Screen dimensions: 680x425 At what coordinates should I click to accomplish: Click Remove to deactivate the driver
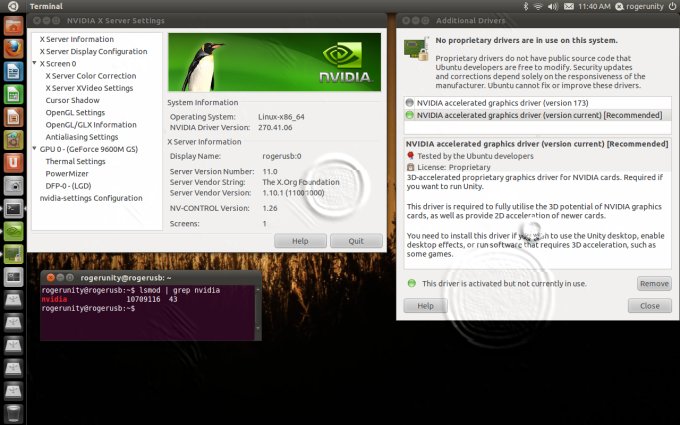coord(654,283)
